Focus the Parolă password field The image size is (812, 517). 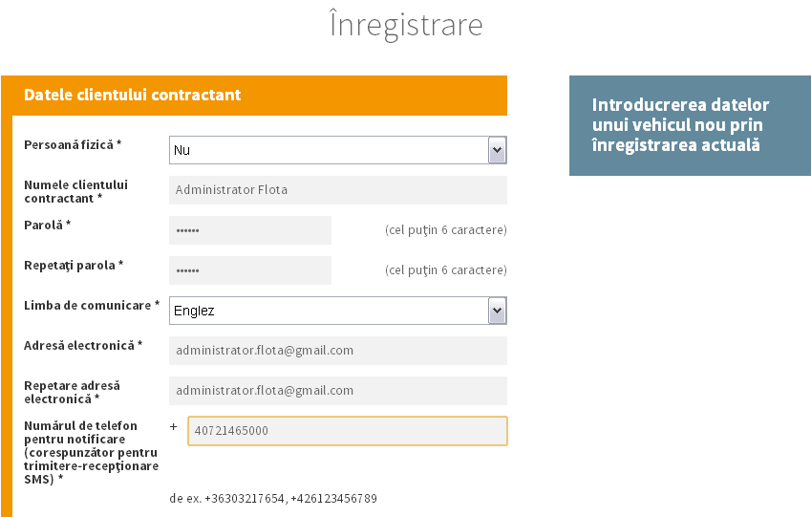[250, 230]
